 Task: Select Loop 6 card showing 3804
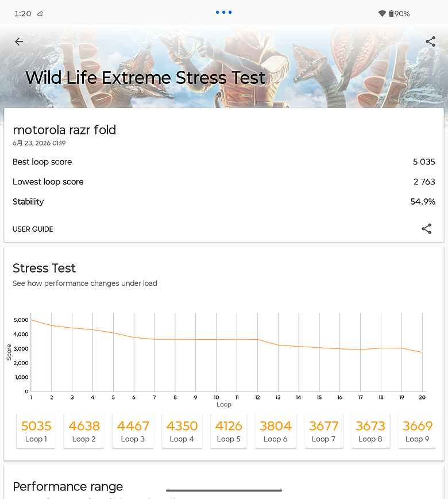coord(276,431)
